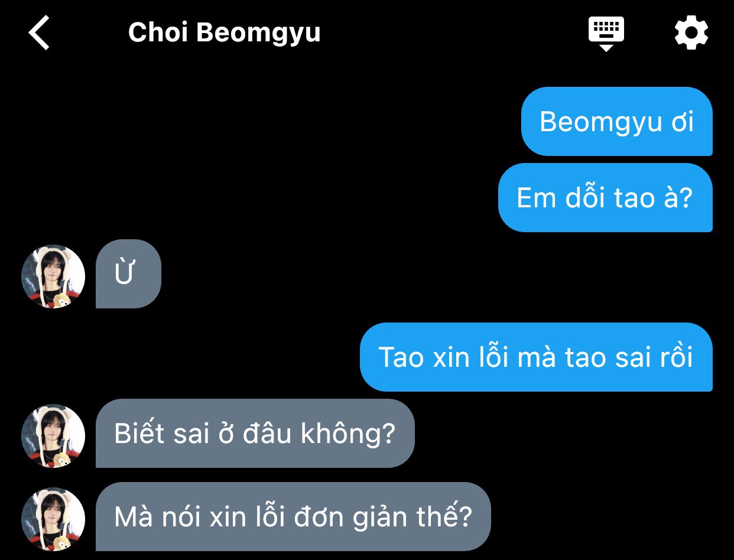
Task: Select the "Em dỗi tao à?" message
Action: [x=605, y=198]
